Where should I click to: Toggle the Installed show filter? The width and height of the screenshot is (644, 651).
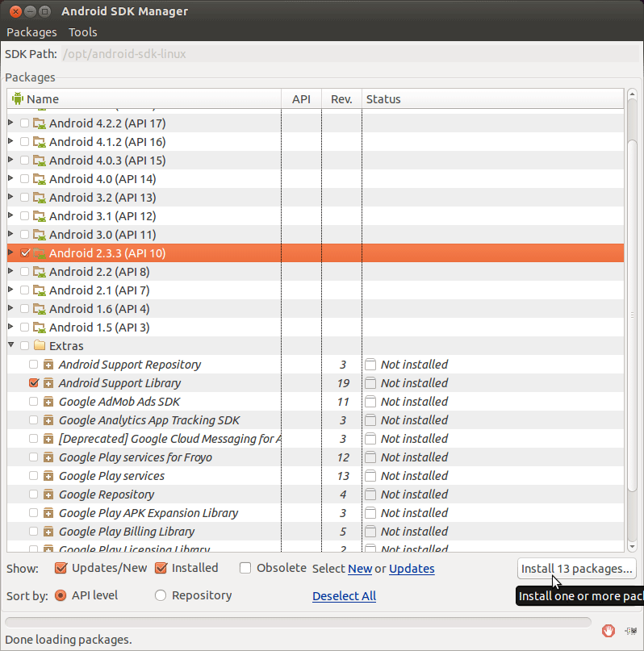[161, 568]
